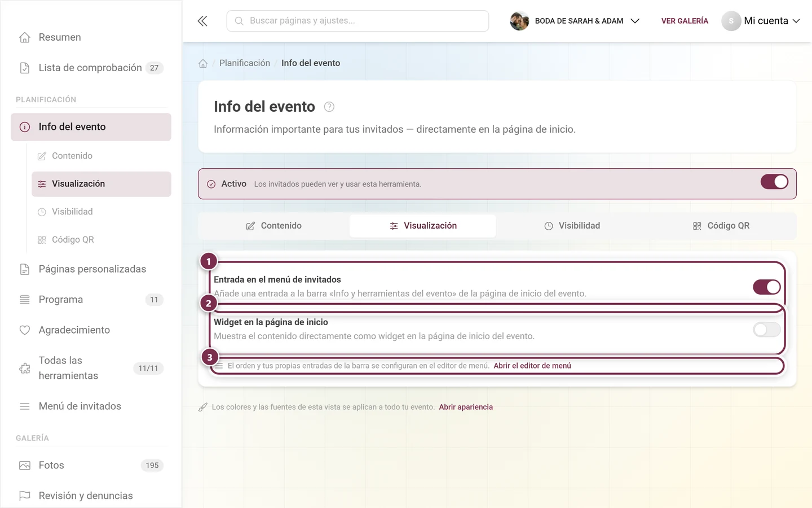Select Info del evento in the sidebar
Image resolution: width=812 pixels, height=508 pixels.
pos(91,127)
